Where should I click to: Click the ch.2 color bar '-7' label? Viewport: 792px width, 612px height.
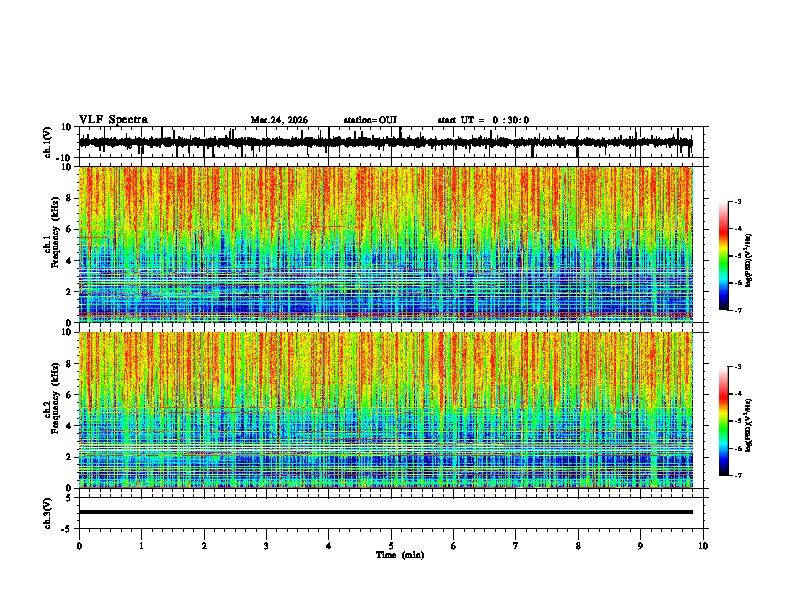point(737,475)
